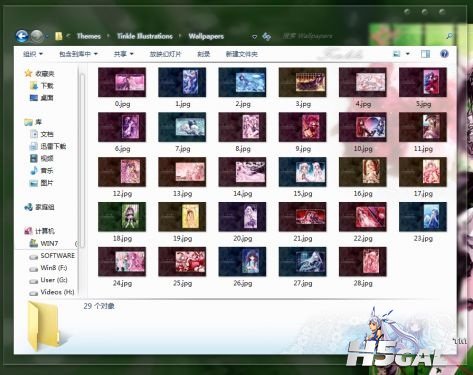This screenshot has height=375, width=473.
Task: Select the 5.jpg thumbnail
Action: pyautogui.click(x=423, y=82)
